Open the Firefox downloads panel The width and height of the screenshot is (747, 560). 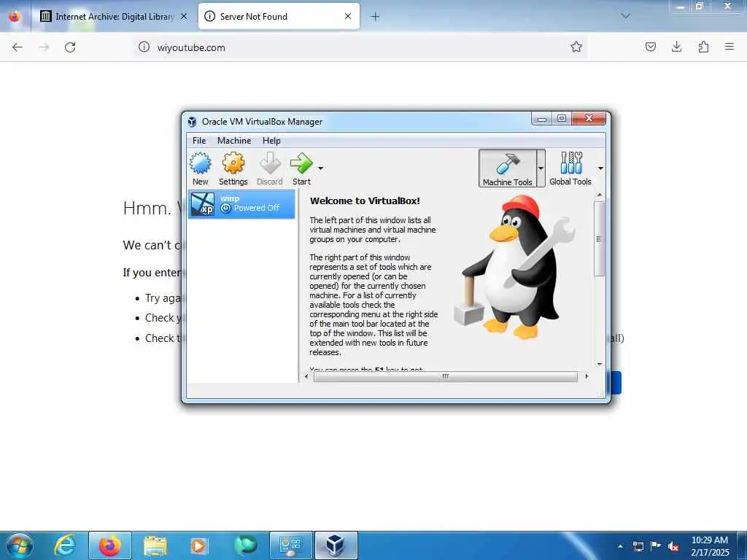point(676,47)
